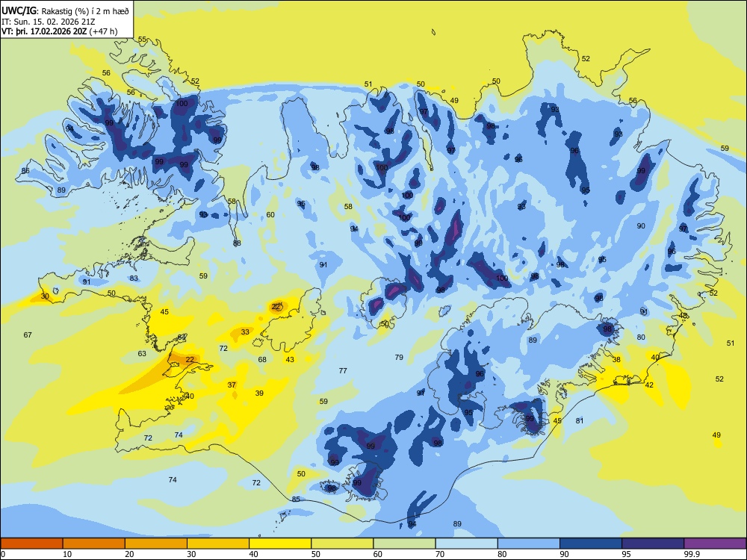Click the '99.9' tick label on the legend
Viewport: 747px width, 560px height.
(x=692, y=554)
